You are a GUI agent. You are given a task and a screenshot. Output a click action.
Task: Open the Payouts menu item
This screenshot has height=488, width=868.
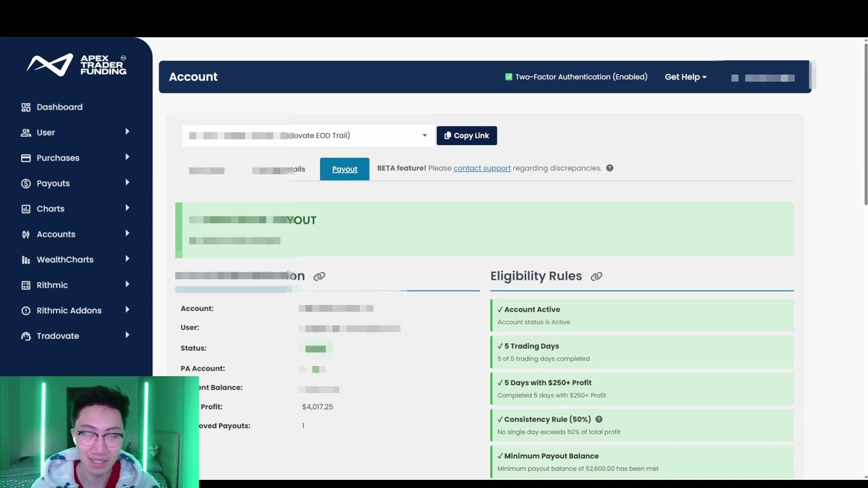click(x=53, y=184)
